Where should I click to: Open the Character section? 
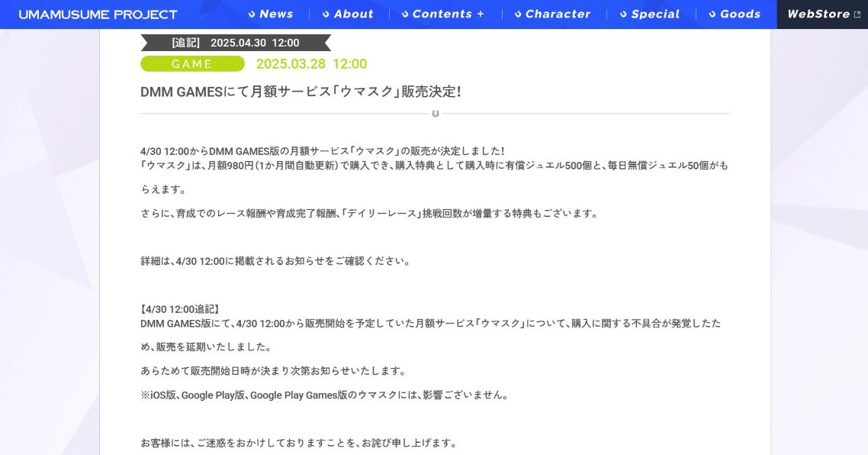pos(552,14)
